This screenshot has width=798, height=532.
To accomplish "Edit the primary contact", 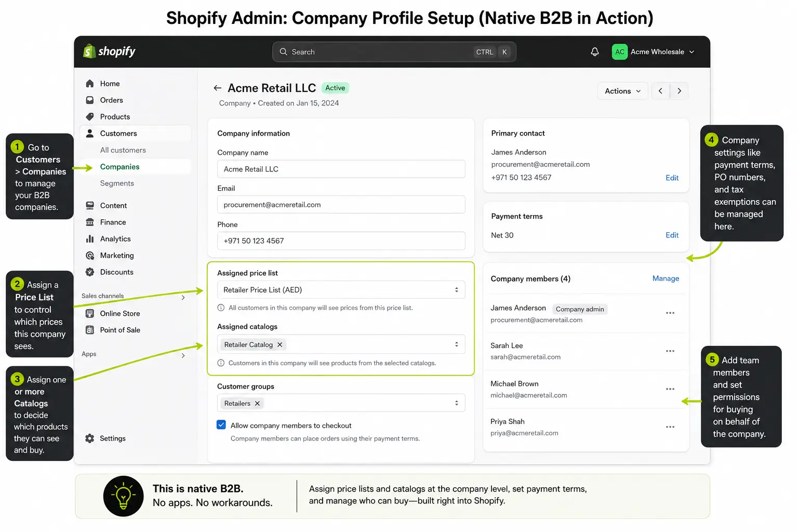I will (x=672, y=178).
